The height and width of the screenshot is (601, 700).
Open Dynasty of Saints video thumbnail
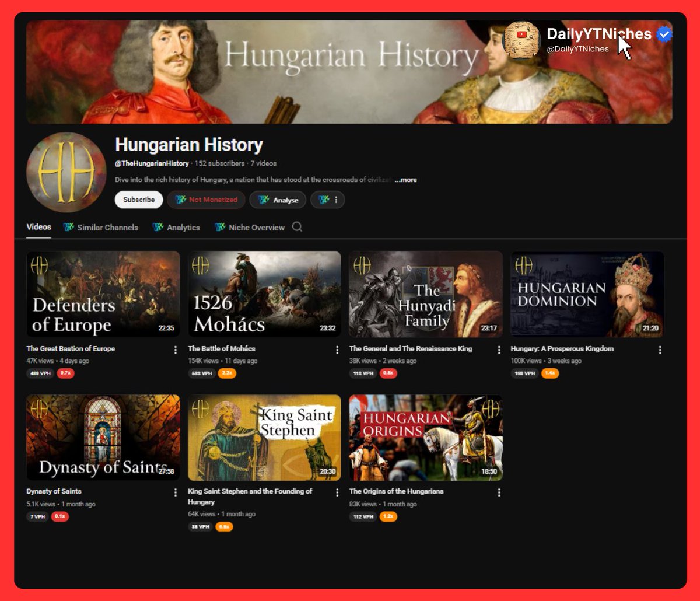(x=103, y=438)
